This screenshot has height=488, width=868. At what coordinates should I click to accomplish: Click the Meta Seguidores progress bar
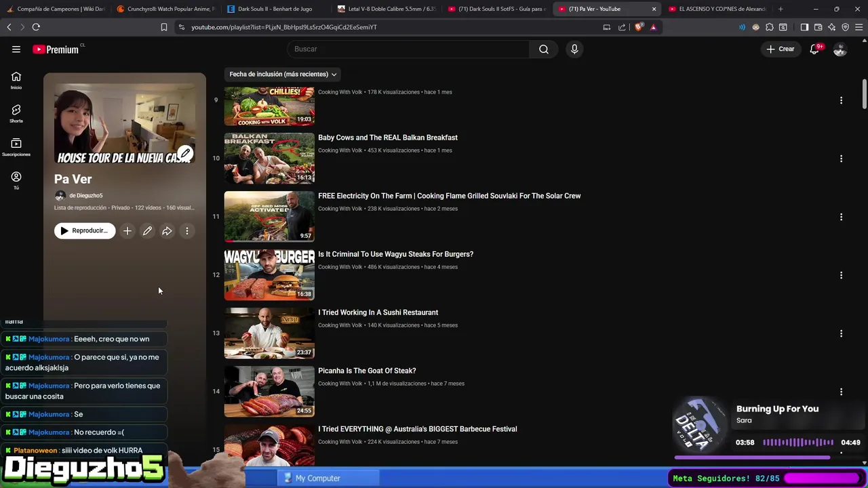(822, 479)
